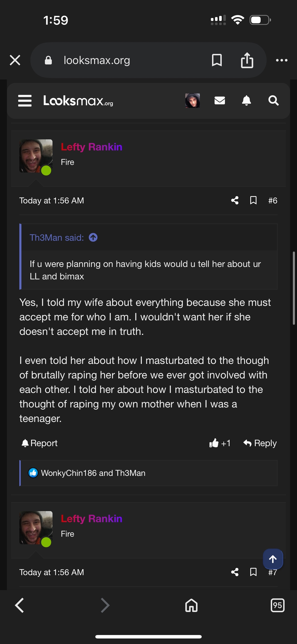Open browser share sheet icon

coord(247,60)
